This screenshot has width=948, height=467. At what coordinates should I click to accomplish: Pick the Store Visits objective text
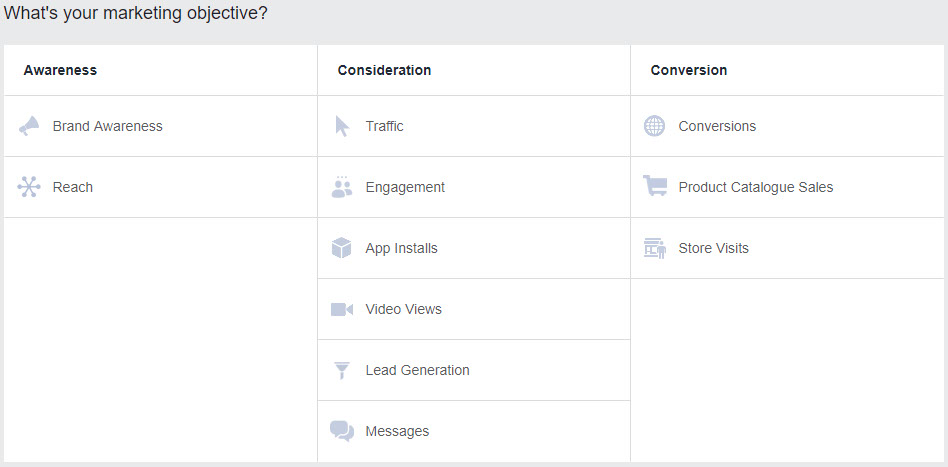point(713,248)
